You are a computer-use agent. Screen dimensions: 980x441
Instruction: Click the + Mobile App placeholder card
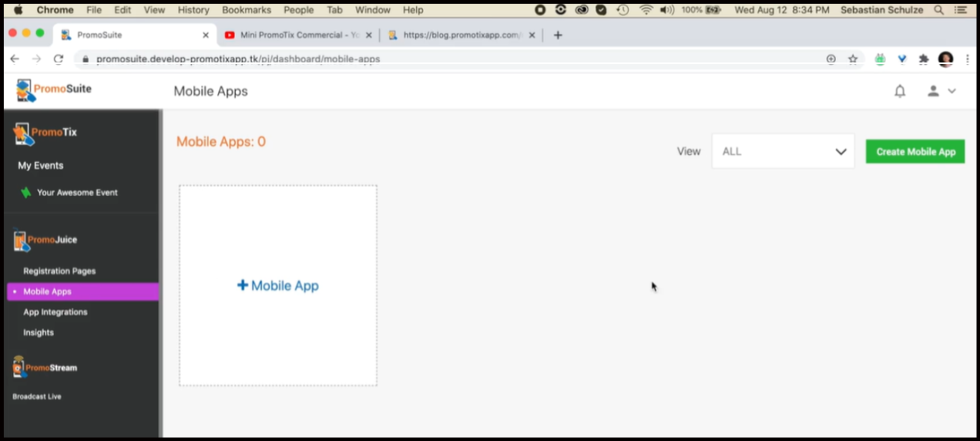click(278, 285)
